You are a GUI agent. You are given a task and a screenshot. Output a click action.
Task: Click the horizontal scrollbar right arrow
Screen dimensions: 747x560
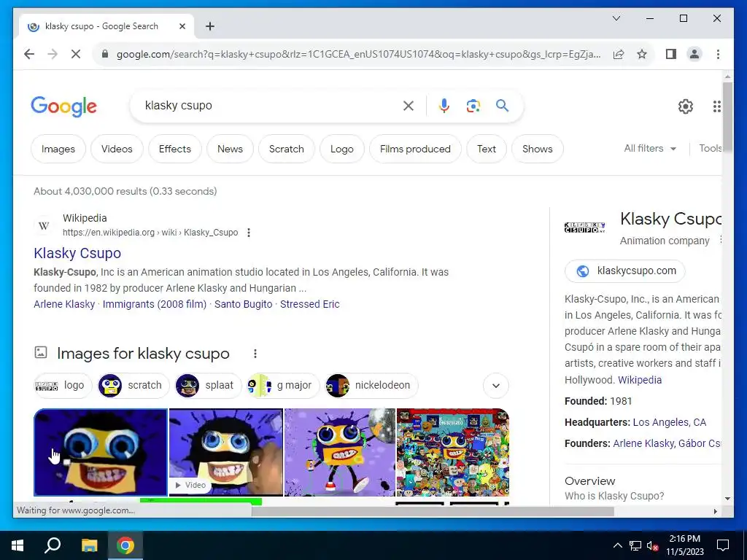[x=715, y=511]
